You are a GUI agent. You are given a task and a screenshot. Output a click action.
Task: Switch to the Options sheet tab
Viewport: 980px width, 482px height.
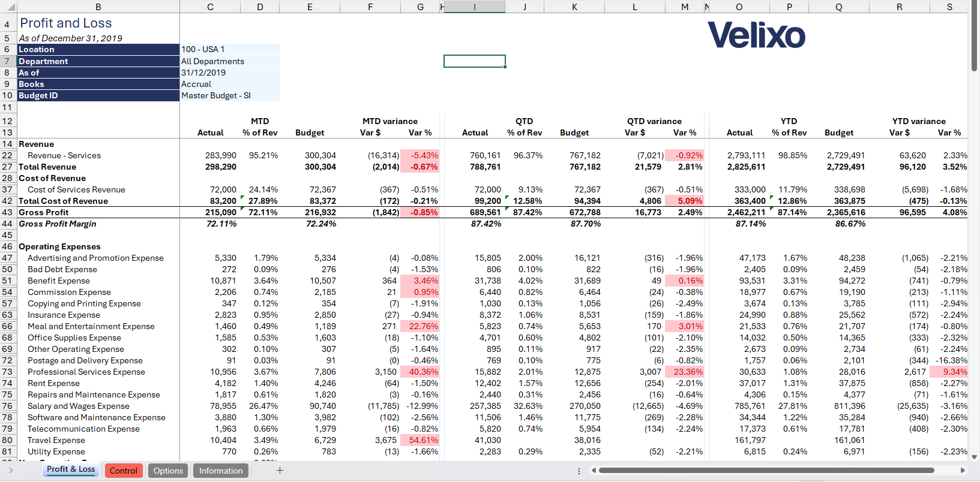[x=168, y=471]
